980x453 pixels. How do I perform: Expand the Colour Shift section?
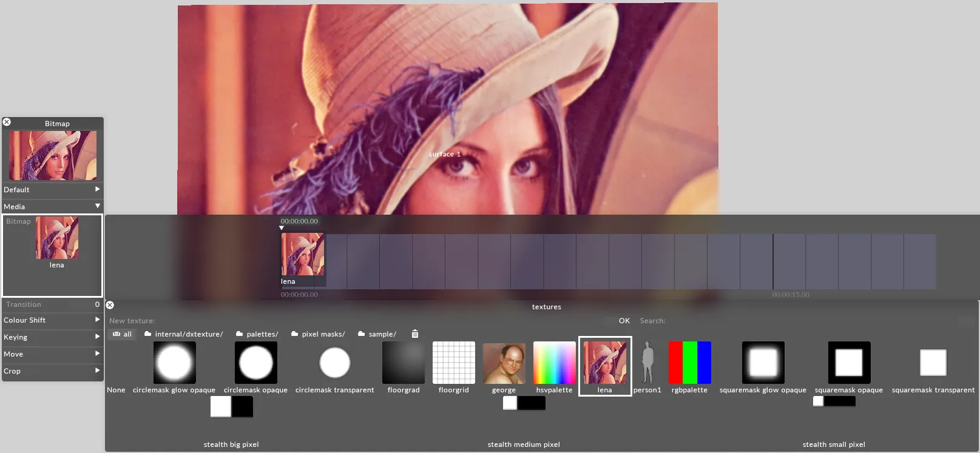(x=52, y=320)
